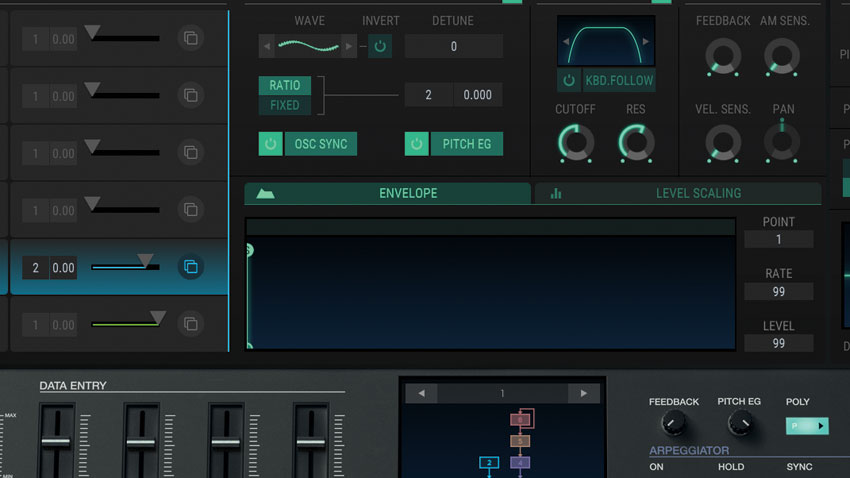Click the ARPEGGIATOR ON label
Image resolution: width=850 pixels, height=478 pixels.
click(656, 467)
